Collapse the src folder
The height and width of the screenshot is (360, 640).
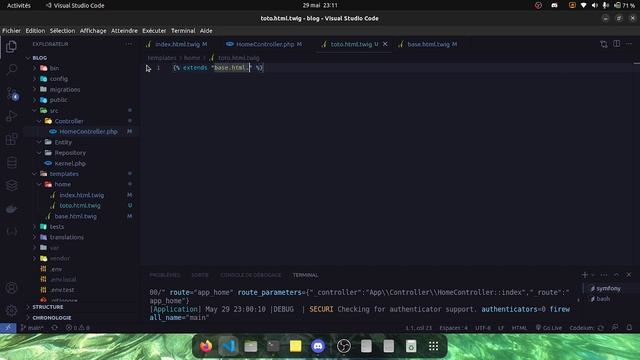(x=54, y=111)
